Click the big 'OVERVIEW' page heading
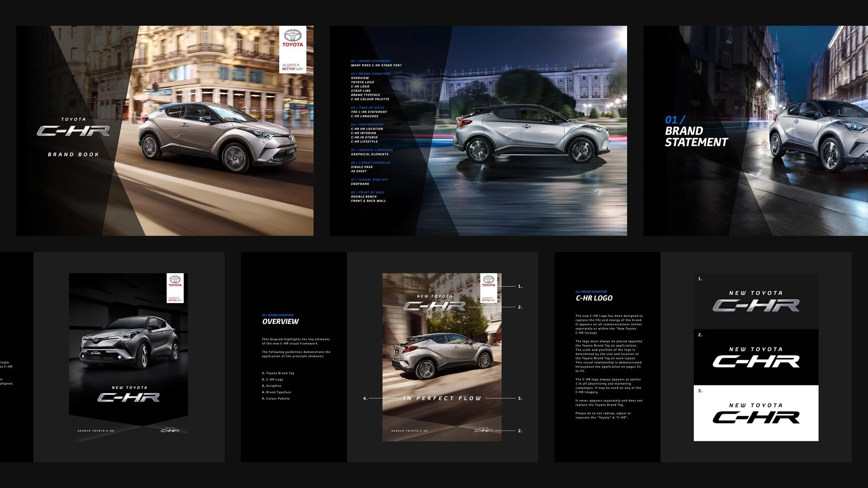Screen dimensions: 868x488 (281, 321)
